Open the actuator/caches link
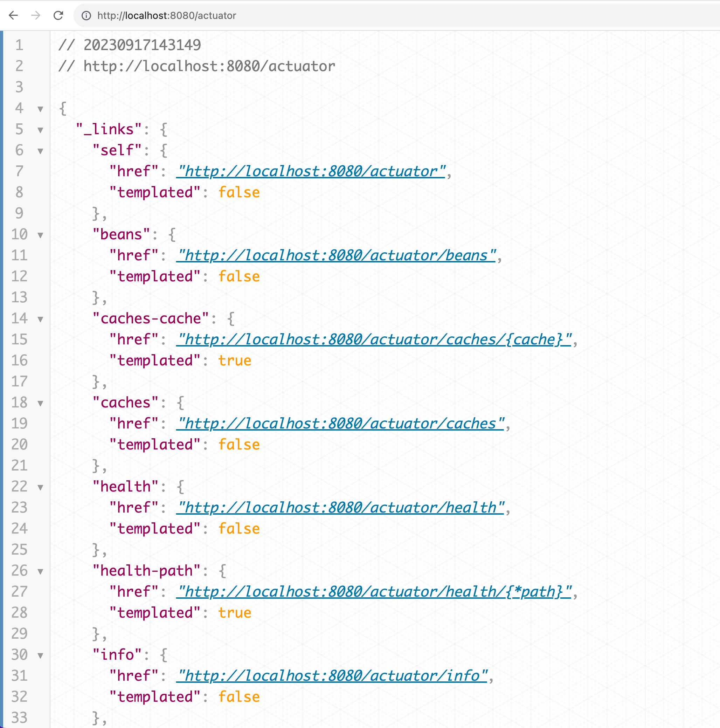This screenshot has height=728, width=720. [340, 424]
